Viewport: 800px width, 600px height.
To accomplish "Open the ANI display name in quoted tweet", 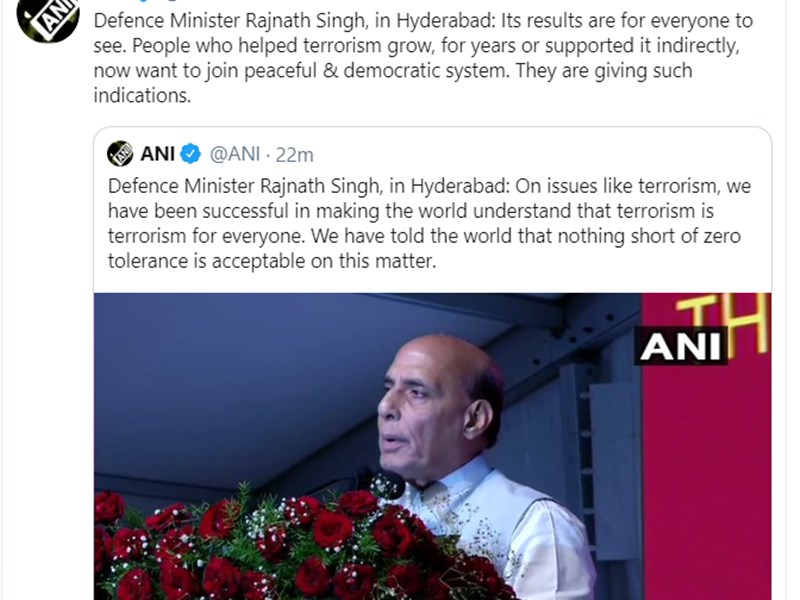I will [x=158, y=154].
